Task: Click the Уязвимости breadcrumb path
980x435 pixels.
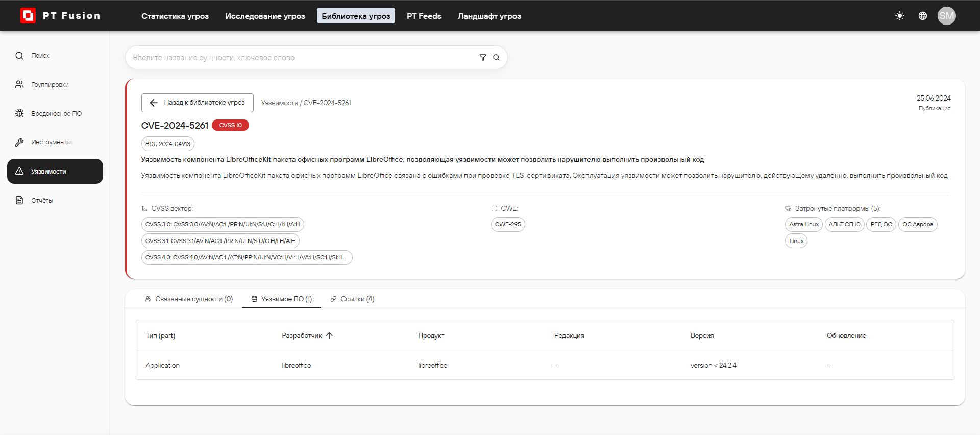Action: (x=280, y=103)
